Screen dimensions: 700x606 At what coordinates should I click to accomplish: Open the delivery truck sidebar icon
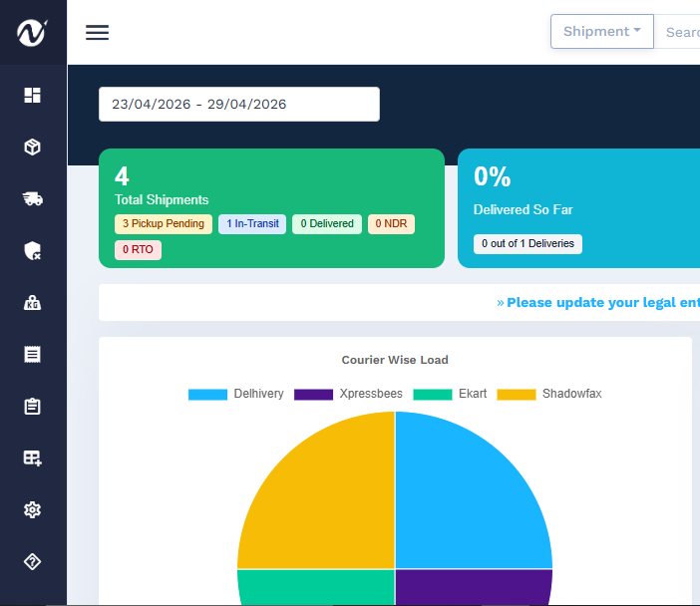[x=33, y=198]
